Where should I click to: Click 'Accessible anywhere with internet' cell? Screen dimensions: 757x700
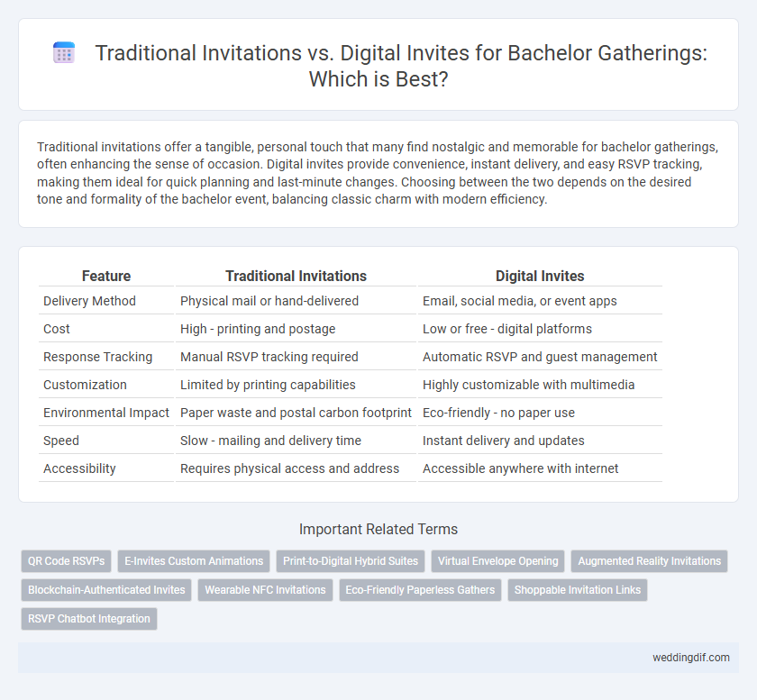coord(540,468)
